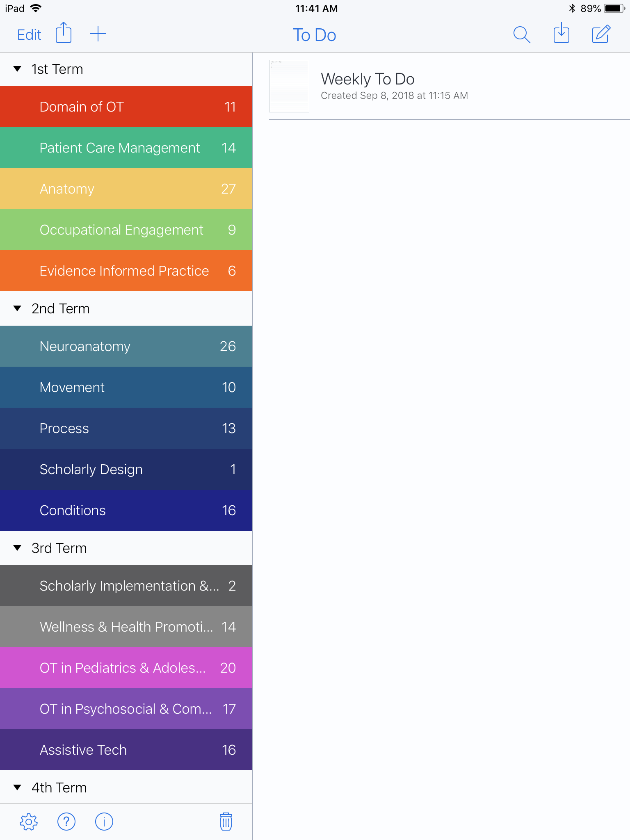The image size is (630, 840).
Task: Tap the import download icon
Action: click(561, 34)
